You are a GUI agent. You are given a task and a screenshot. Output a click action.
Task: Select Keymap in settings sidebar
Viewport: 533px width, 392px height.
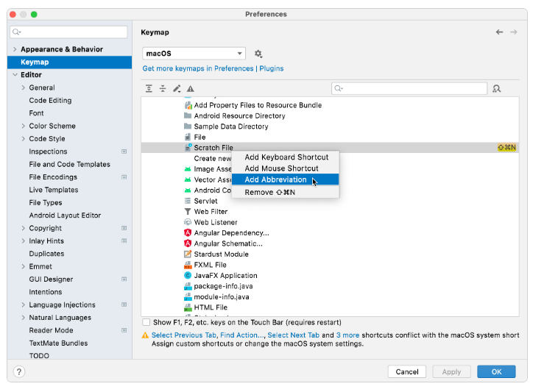click(69, 63)
